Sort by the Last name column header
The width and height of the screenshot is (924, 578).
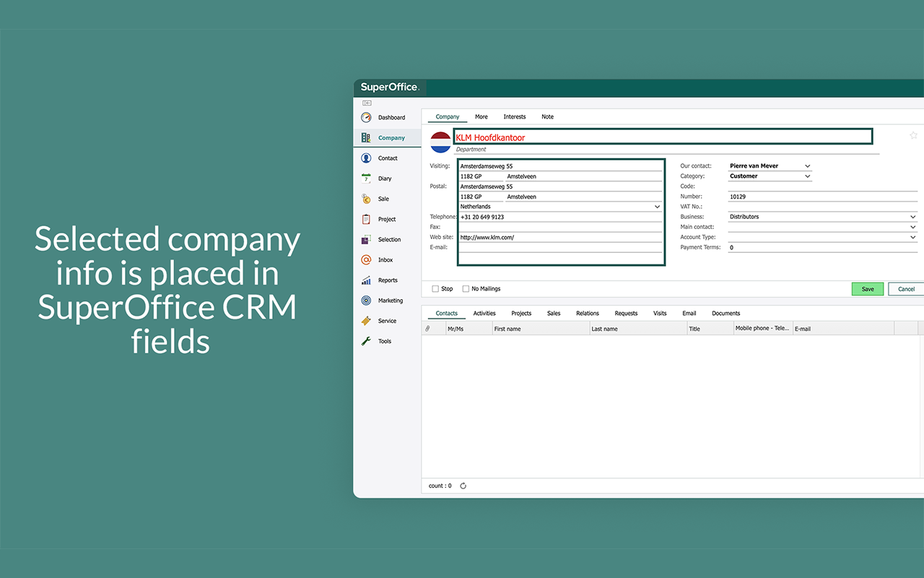637,329
